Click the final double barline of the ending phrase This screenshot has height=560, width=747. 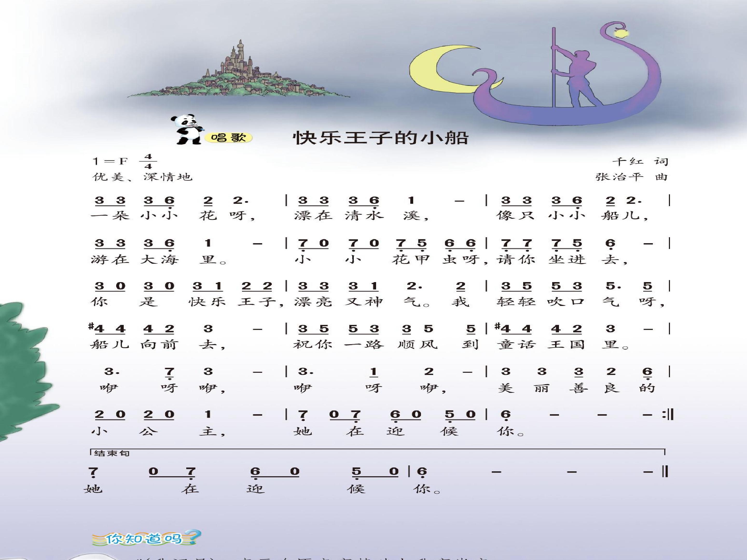pos(665,471)
